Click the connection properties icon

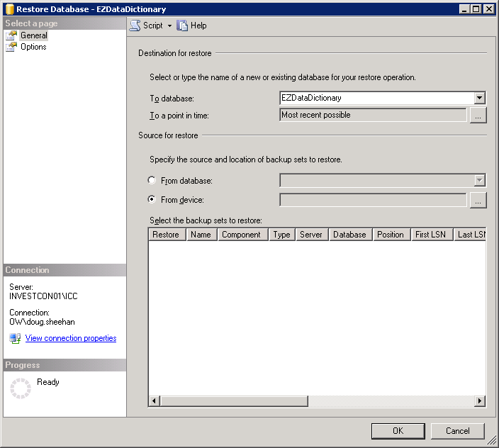(15, 339)
